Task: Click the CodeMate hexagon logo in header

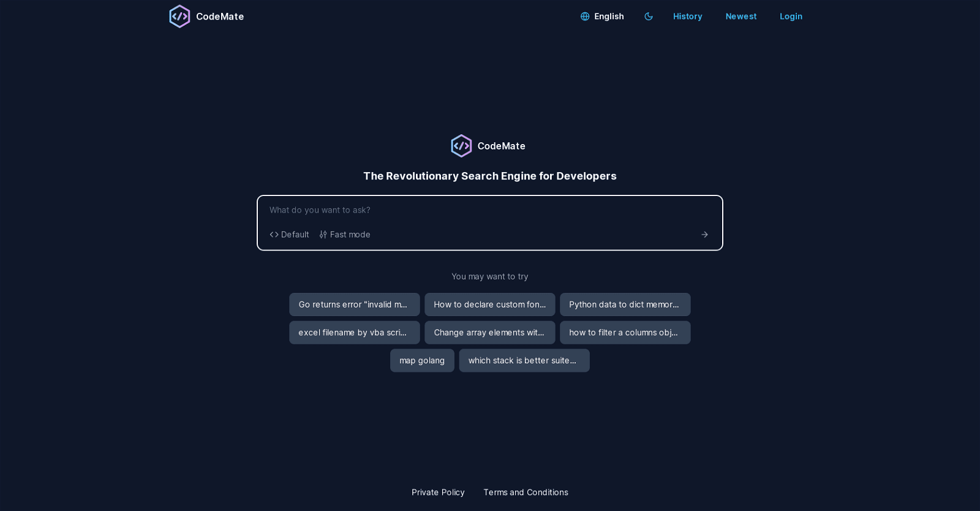Action: point(179,17)
